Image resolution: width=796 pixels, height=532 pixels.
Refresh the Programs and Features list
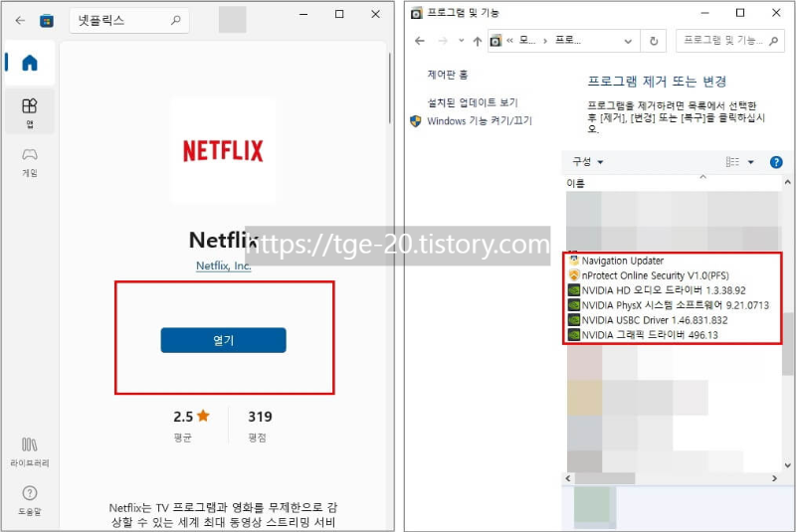pos(654,41)
